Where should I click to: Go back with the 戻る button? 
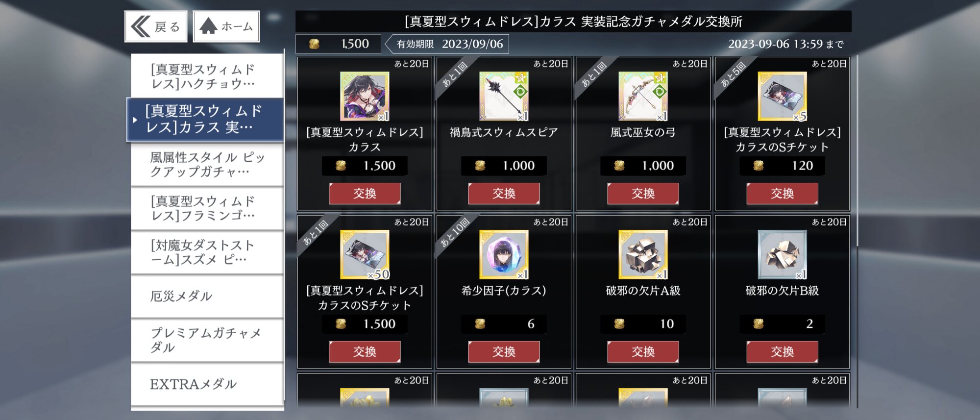(x=156, y=26)
